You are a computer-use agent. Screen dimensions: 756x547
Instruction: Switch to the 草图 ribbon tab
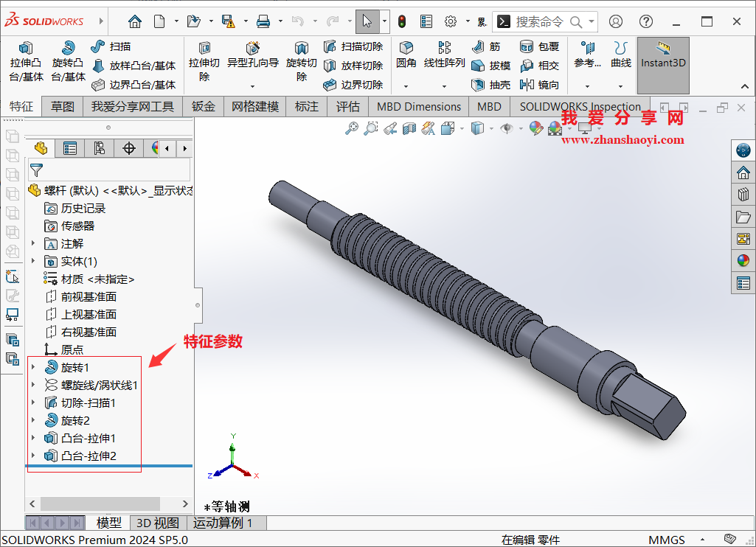click(62, 106)
